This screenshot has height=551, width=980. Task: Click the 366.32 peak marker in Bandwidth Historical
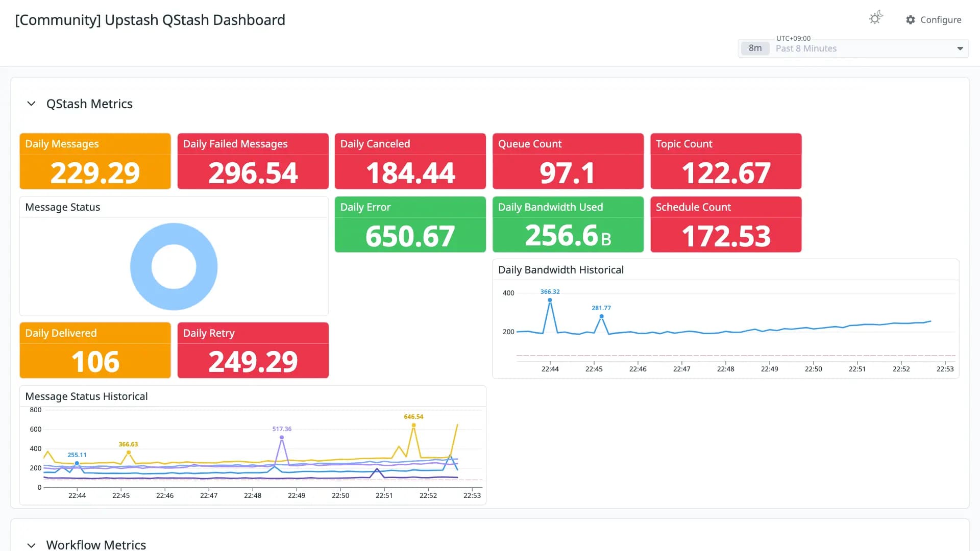pyautogui.click(x=550, y=300)
